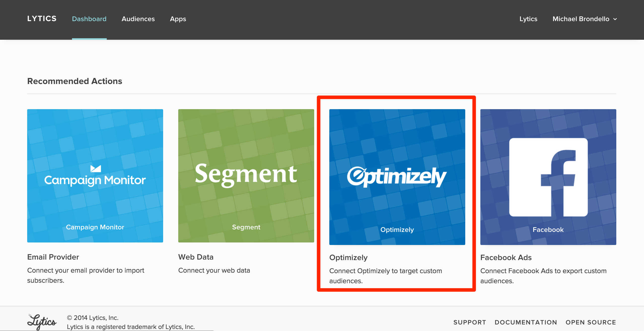The height and width of the screenshot is (331, 644).
Task: Click the Lytics account link in header
Action: pyautogui.click(x=528, y=19)
